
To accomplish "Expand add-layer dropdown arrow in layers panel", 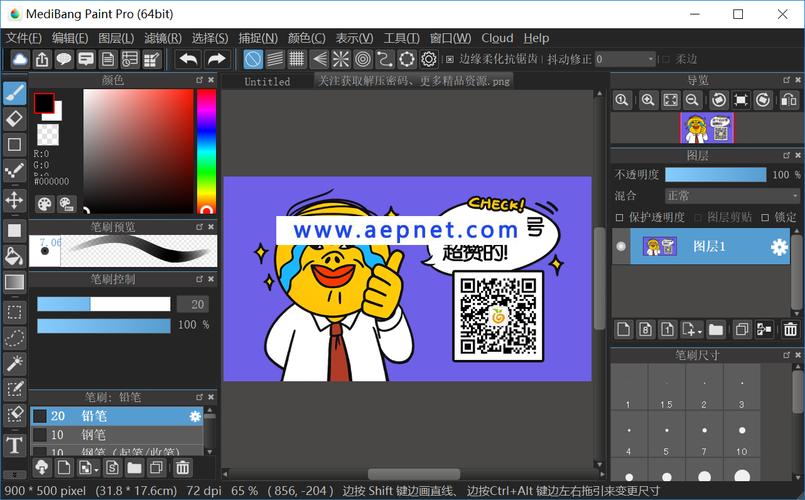I will tap(700, 331).
